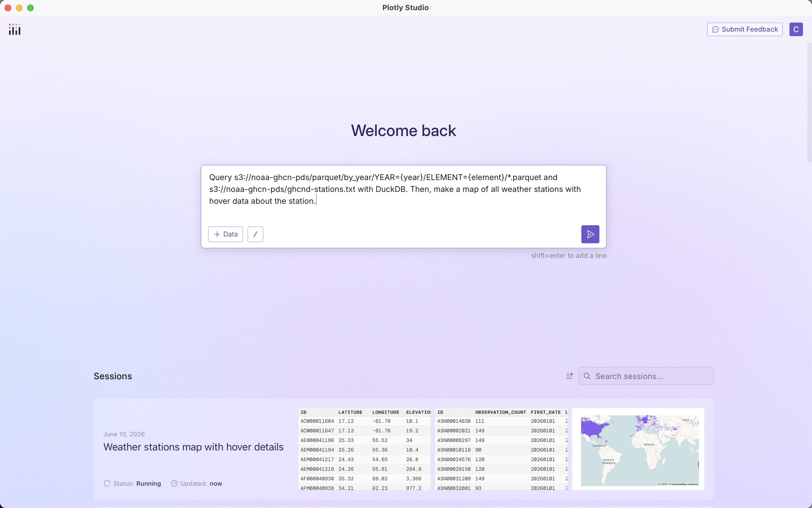This screenshot has height=508, width=812.
Task: Add a dataset with the Data button
Action: pyautogui.click(x=226, y=234)
